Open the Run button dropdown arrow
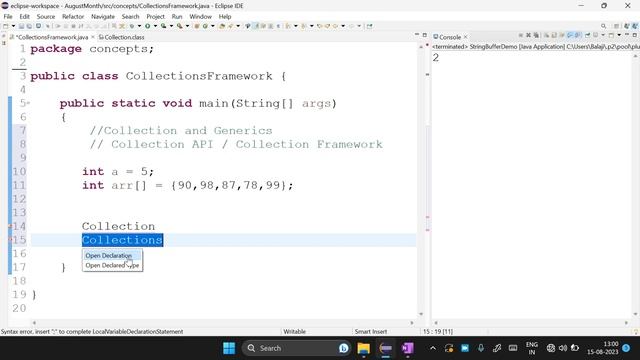 [x=156, y=26]
